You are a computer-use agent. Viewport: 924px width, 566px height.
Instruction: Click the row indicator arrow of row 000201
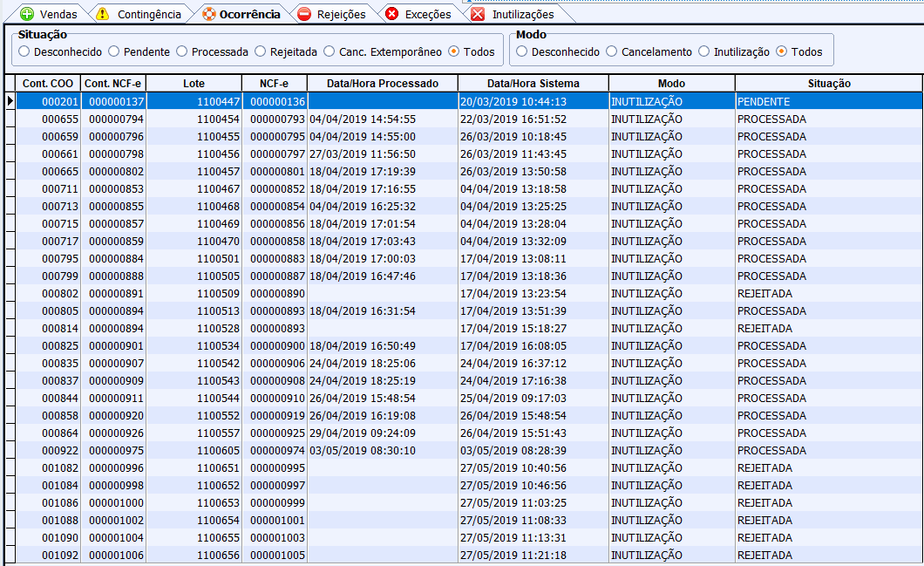tap(10, 101)
